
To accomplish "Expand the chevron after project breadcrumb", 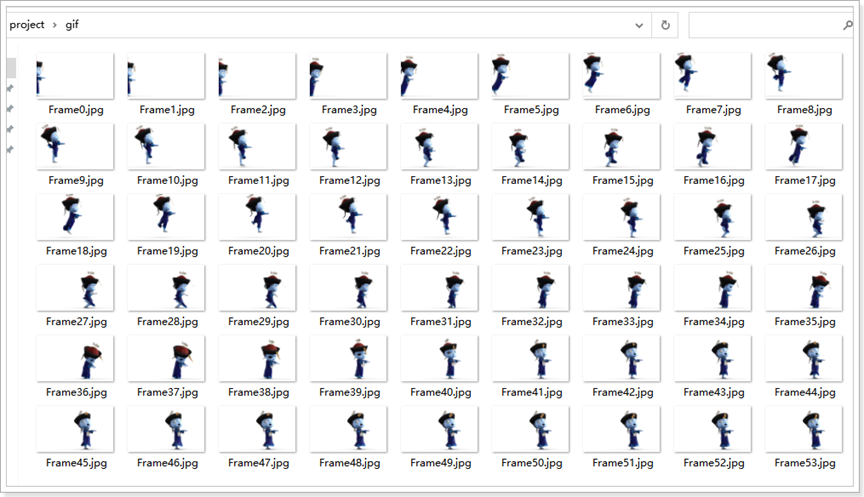I will 55,25.
